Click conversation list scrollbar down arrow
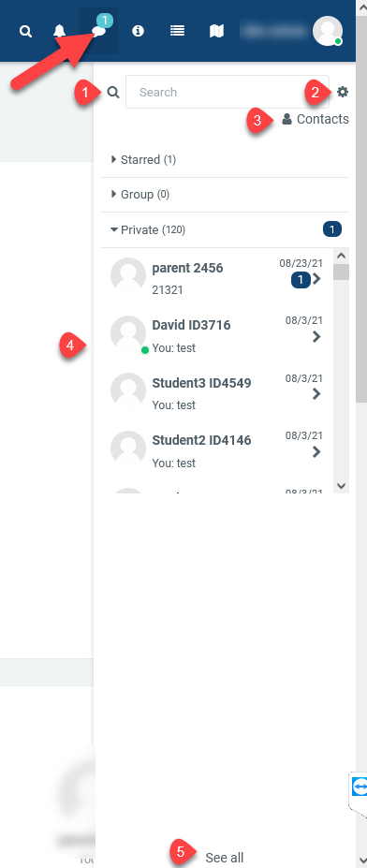The height and width of the screenshot is (868, 367). tap(341, 486)
